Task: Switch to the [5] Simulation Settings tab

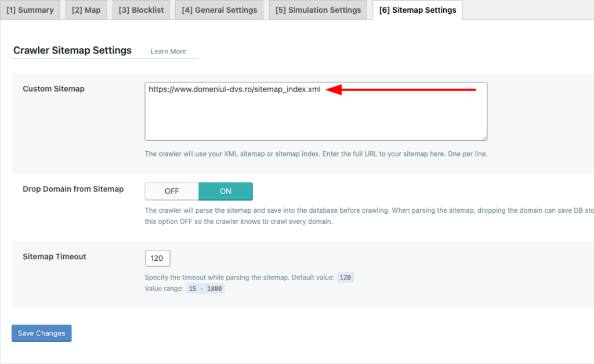Action: point(317,9)
